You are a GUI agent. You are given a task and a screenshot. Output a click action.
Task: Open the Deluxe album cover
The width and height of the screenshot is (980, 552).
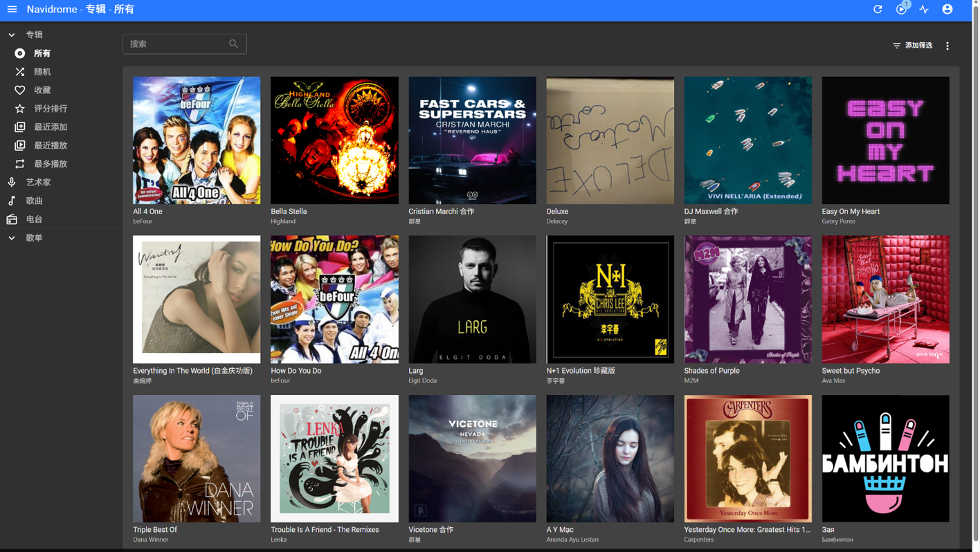click(610, 140)
